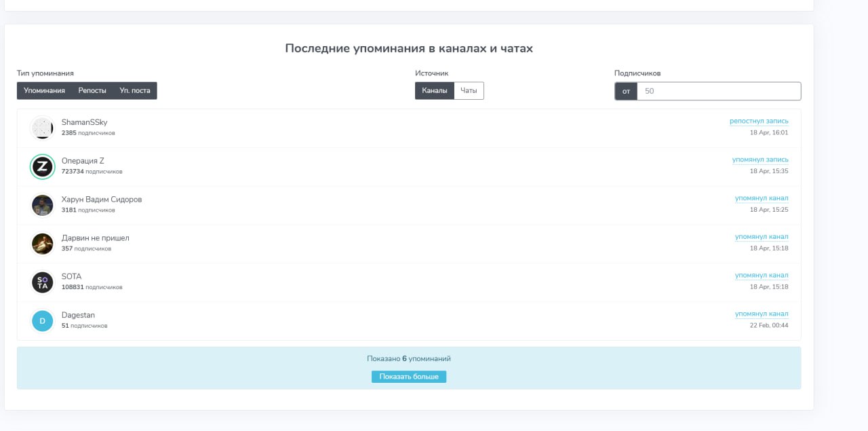Viewport: 868px width, 431px height.
Task: Open ShamanSSky channel avatar
Action: pos(42,128)
